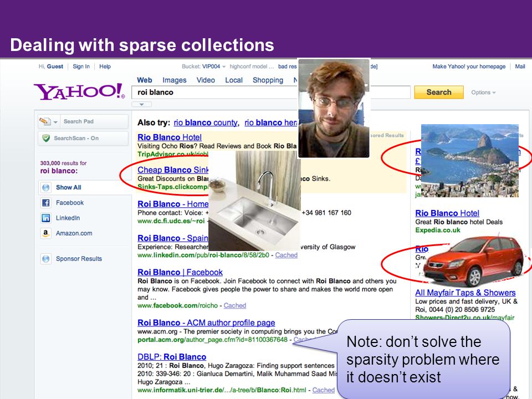Open the Roi Blanco | Facebook result
Viewport: 532px width, 399px height.
point(180,273)
